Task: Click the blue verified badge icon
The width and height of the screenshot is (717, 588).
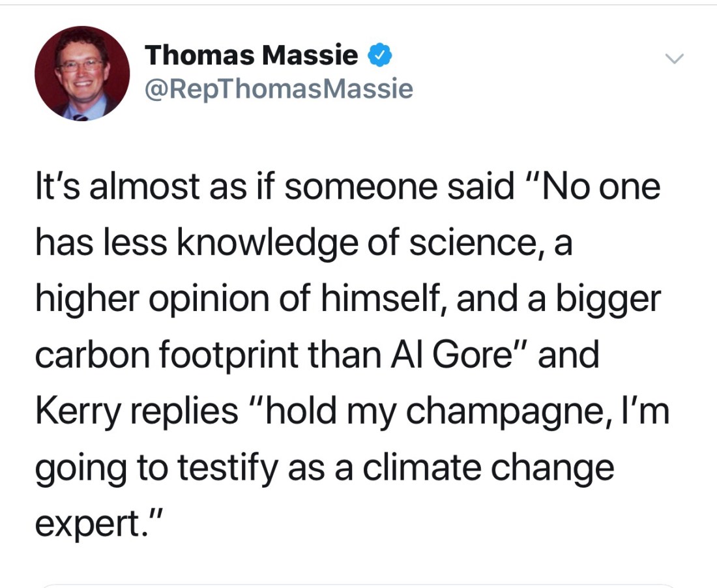Action: tap(380, 57)
